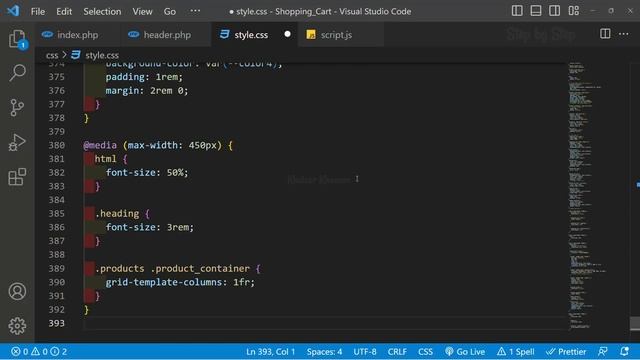Click the .heading selector

point(117,213)
